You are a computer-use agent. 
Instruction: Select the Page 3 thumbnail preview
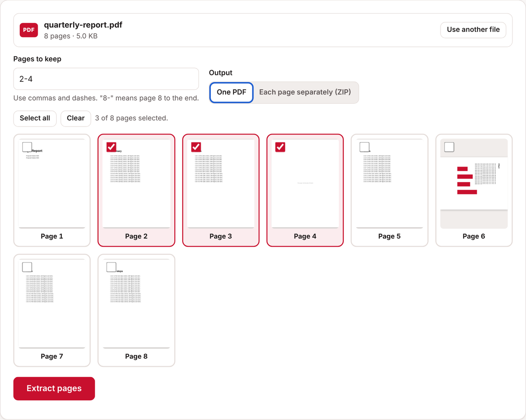tap(221, 184)
